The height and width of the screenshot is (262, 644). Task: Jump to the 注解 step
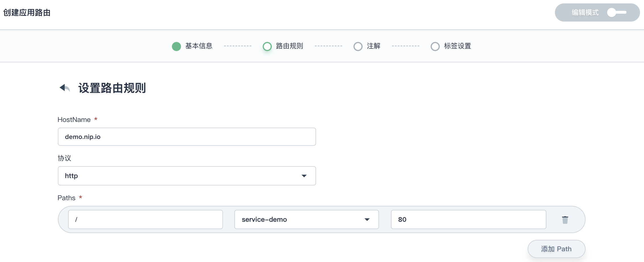click(367, 46)
